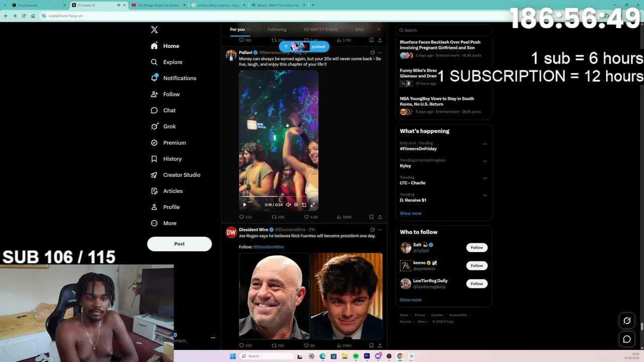This screenshot has width=644, height=362.
Task: Like the Dissident Wire post with 6K likes
Action: click(309, 345)
